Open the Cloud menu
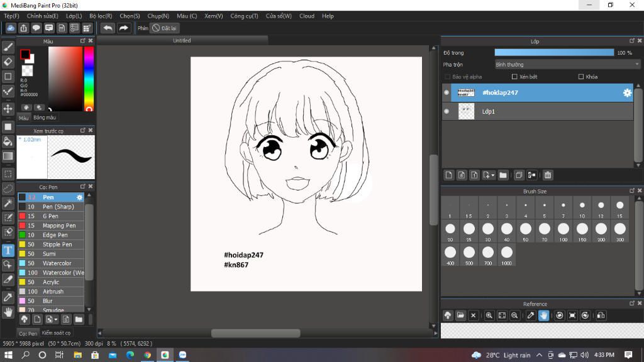 (307, 16)
